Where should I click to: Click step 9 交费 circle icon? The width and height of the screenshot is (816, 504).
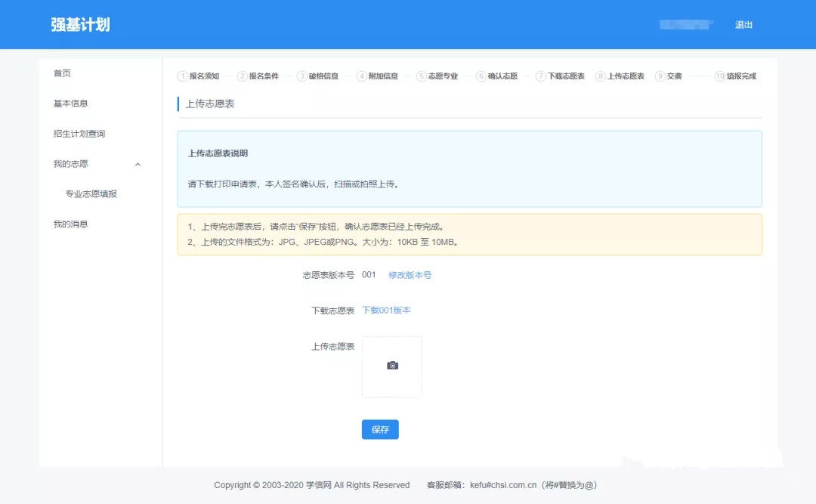[659, 76]
